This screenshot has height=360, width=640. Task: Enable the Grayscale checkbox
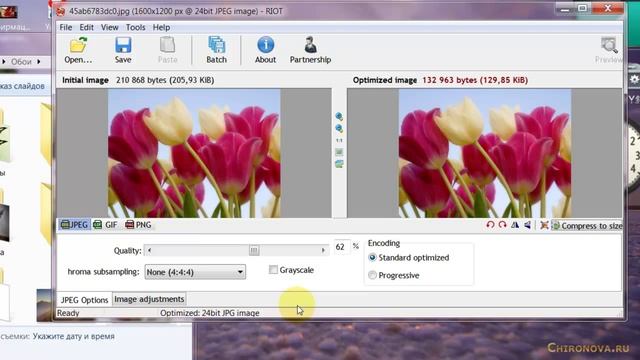click(x=273, y=270)
